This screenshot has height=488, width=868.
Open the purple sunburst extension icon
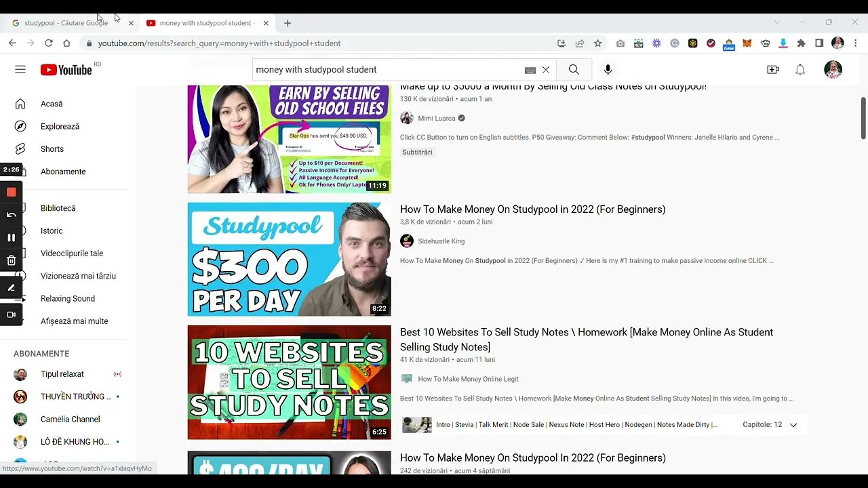click(x=656, y=43)
